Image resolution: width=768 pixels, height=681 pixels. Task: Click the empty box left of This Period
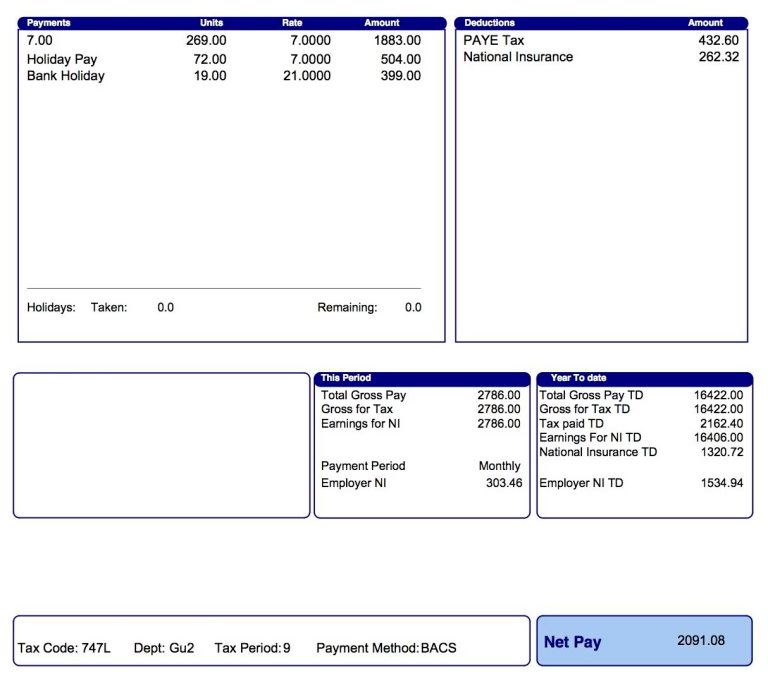click(161, 445)
